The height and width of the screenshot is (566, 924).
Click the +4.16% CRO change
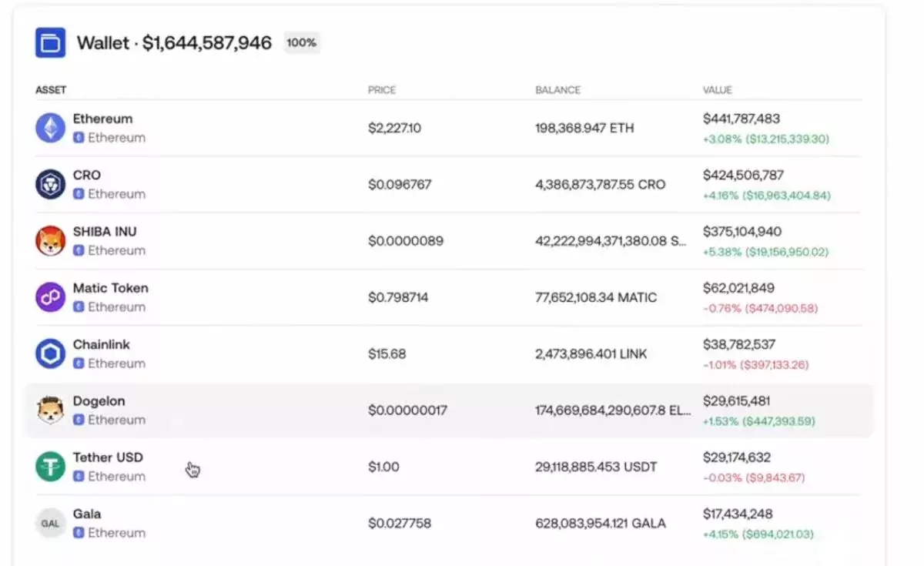tap(767, 196)
